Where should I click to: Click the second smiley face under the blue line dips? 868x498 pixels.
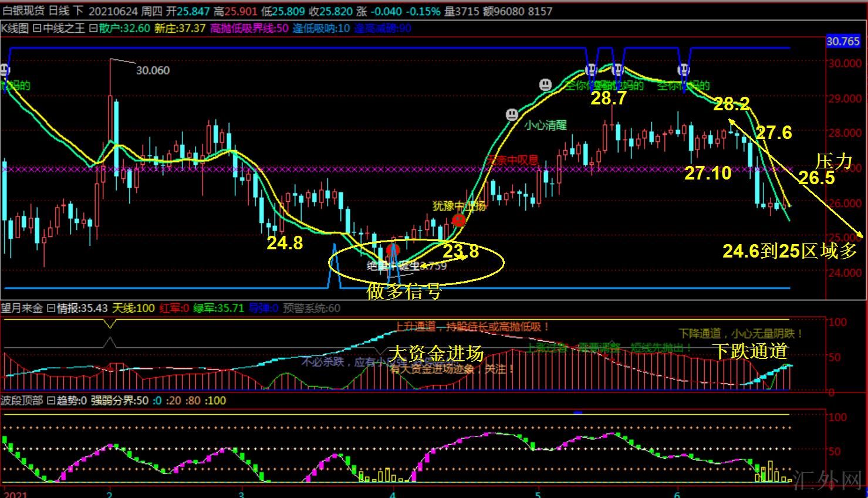click(x=617, y=70)
